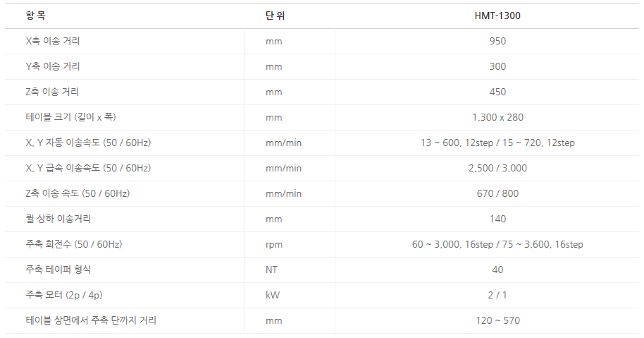Select the distance value 120 ~ 570
The width and height of the screenshot is (644, 338).
click(497, 320)
